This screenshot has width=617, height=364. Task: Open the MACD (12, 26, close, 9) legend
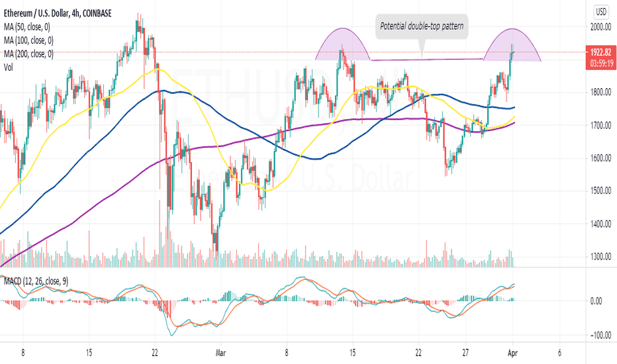pyautogui.click(x=36, y=281)
